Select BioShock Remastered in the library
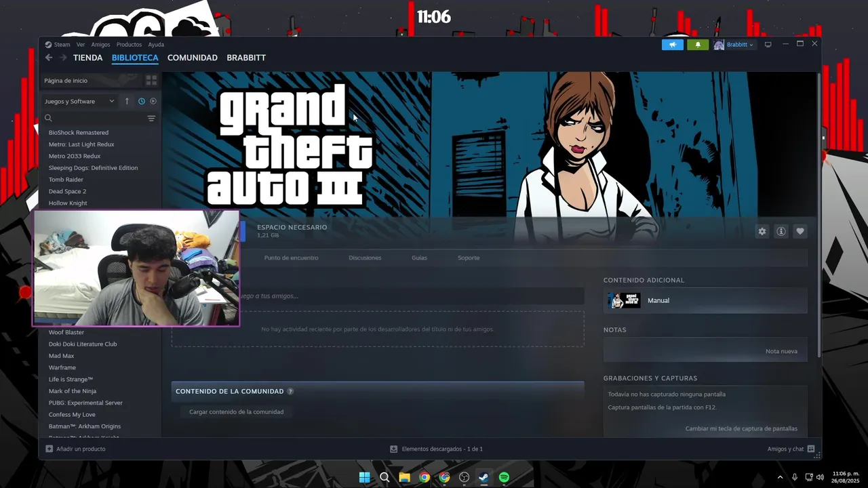The width and height of the screenshot is (868, 488). pyautogui.click(x=79, y=133)
